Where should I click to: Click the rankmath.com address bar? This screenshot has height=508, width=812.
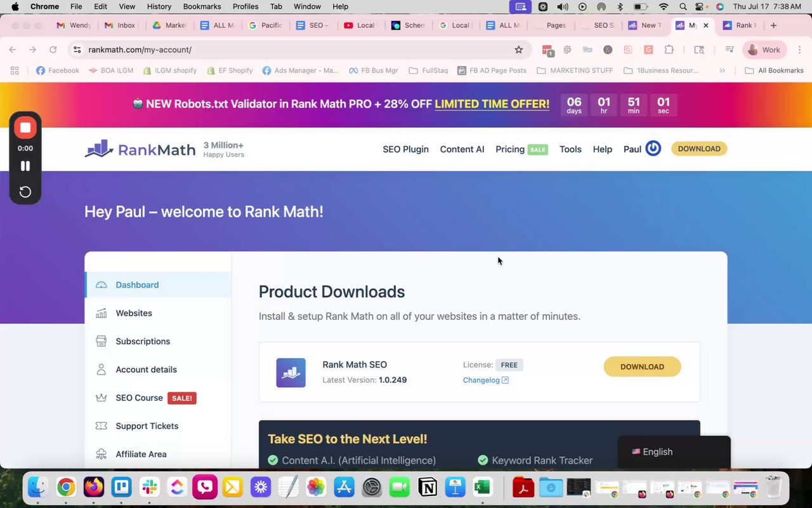click(x=298, y=50)
